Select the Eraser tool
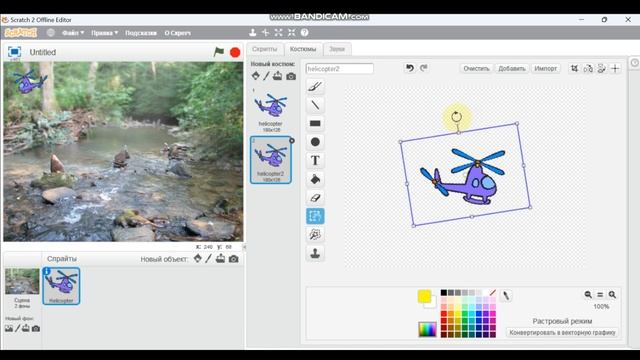 (x=315, y=198)
